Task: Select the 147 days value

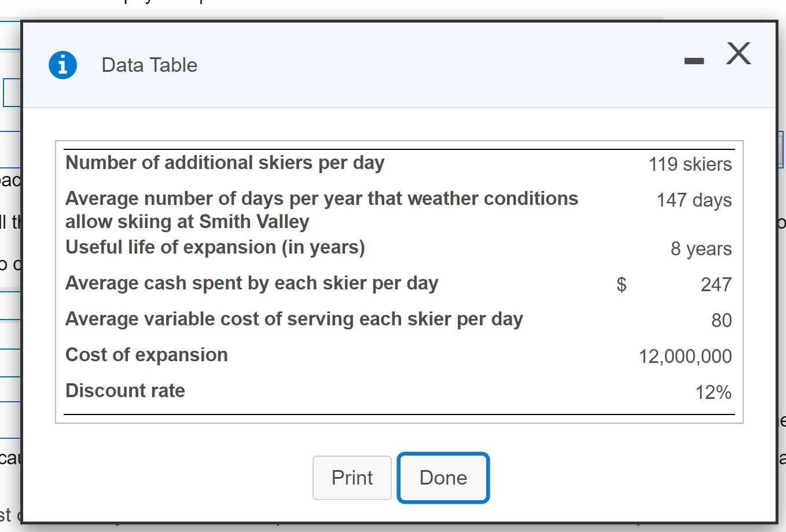Action: click(x=693, y=200)
